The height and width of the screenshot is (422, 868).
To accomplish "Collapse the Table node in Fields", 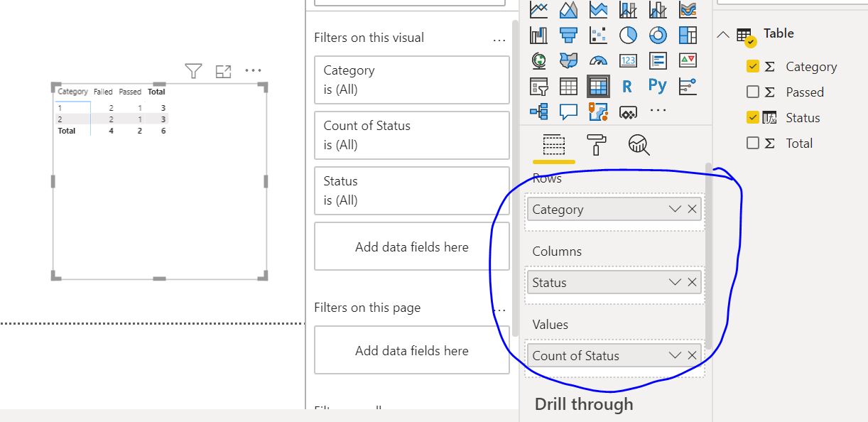I will pos(723,34).
